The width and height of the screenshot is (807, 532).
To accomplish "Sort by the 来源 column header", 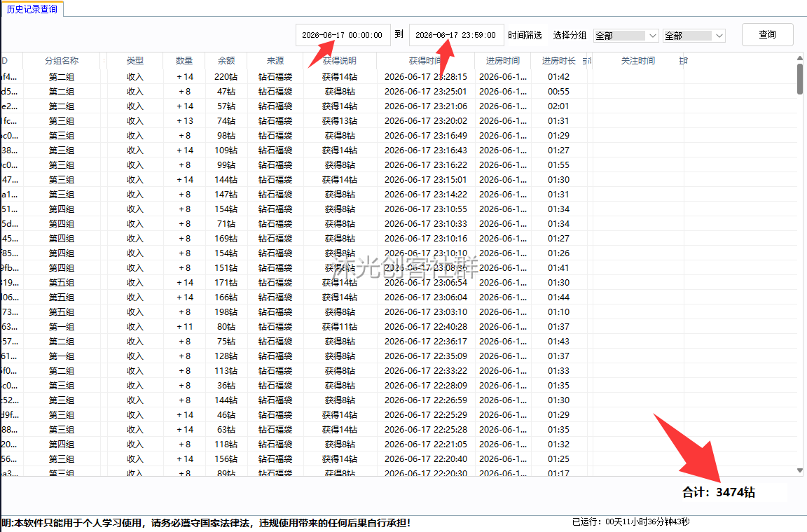I will pos(275,61).
